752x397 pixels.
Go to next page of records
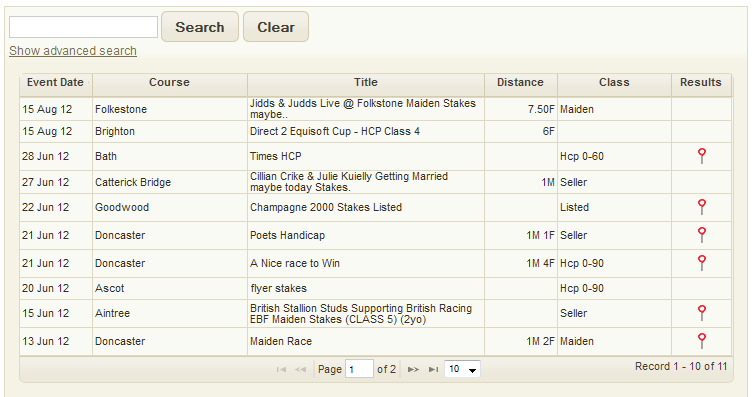(x=413, y=369)
